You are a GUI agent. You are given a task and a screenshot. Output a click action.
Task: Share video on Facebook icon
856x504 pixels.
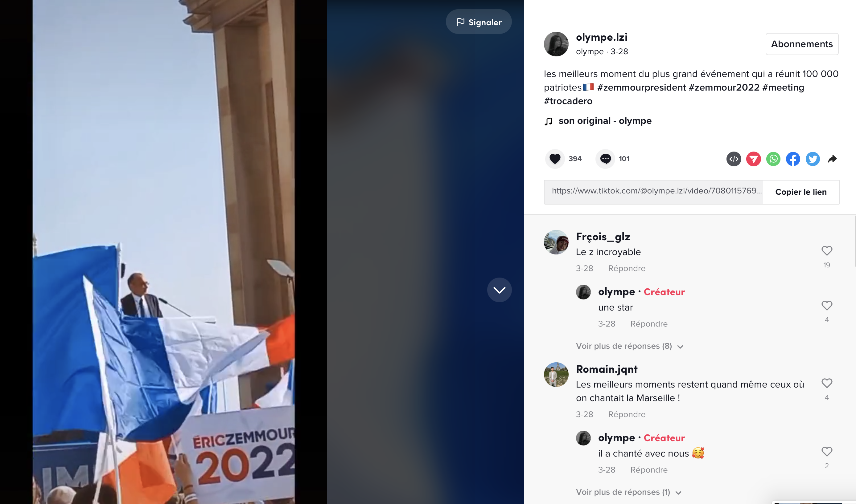pyautogui.click(x=793, y=159)
